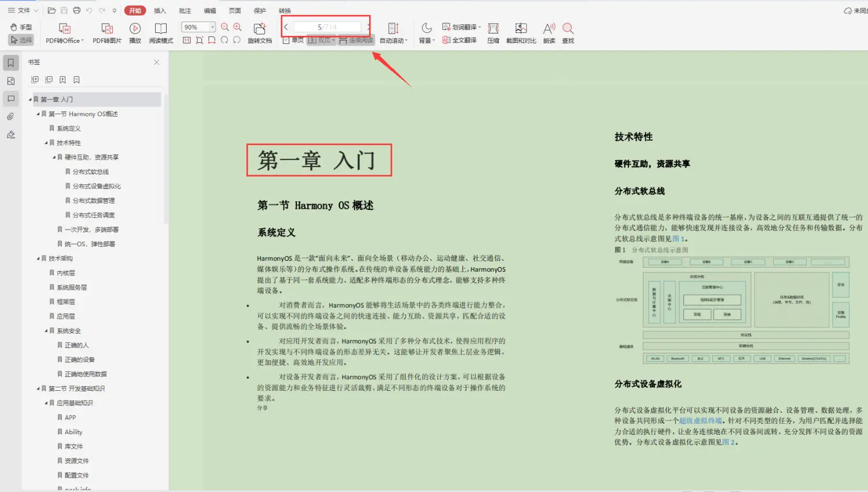Click the undo arrow icon
Image resolution: width=868 pixels, height=492 pixels.
pyautogui.click(x=89, y=10)
